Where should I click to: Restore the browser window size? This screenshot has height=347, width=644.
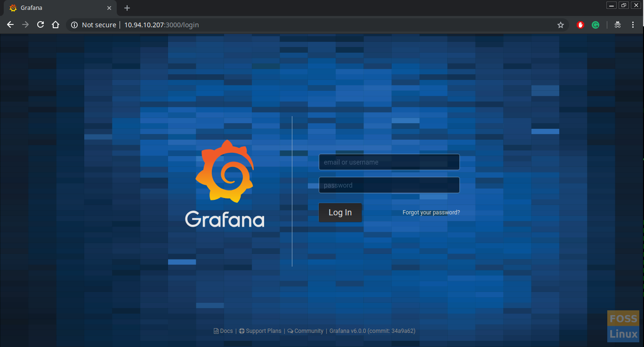click(x=624, y=5)
